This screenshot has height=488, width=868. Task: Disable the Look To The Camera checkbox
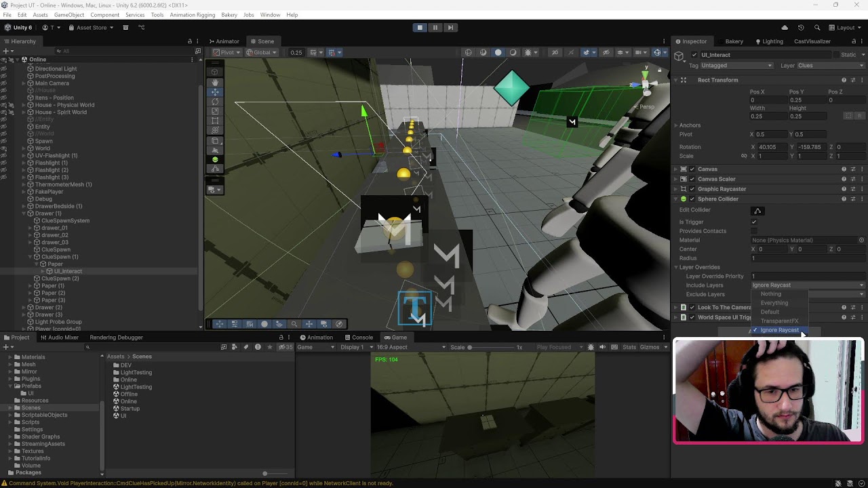(x=692, y=307)
